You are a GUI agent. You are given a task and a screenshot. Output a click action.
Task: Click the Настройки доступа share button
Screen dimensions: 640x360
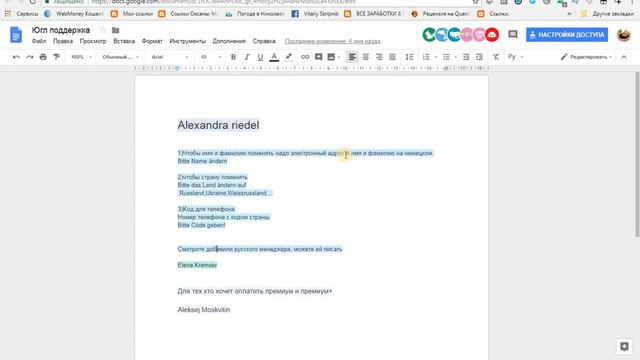567,35
